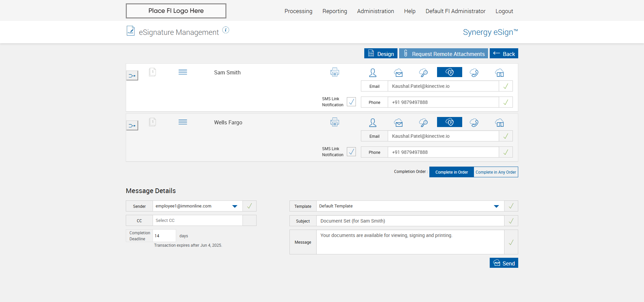
Task: Click the Send button
Action: [504, 263]
